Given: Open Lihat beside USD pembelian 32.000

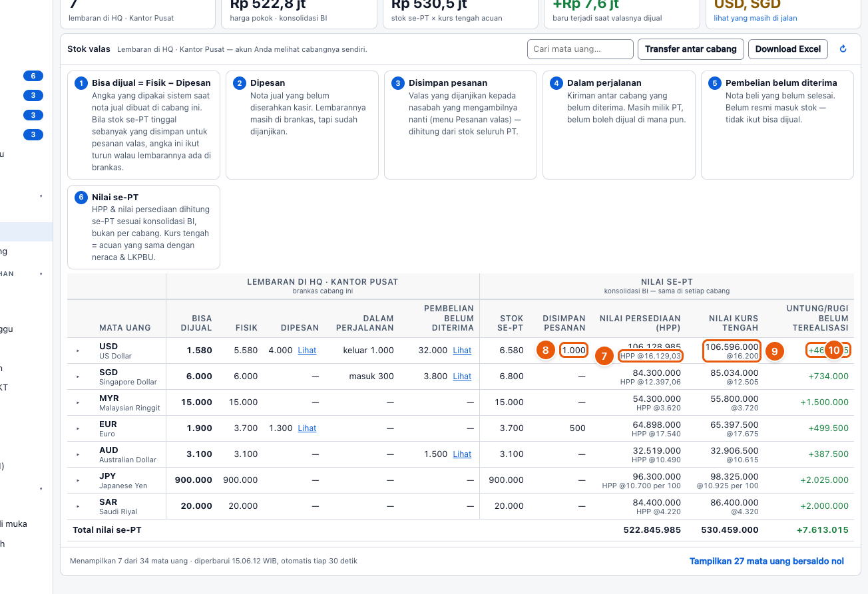Looking at the screenshot, I should [462, 351].
